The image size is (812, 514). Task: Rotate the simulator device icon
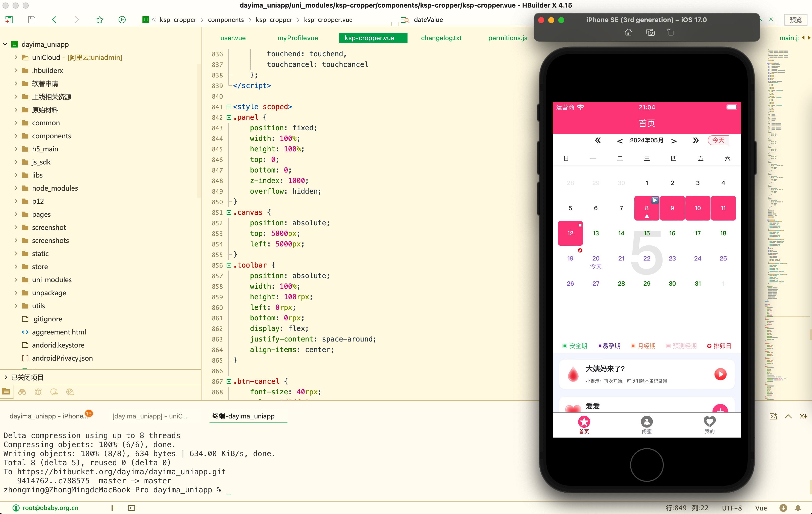(x=670, y=32)
